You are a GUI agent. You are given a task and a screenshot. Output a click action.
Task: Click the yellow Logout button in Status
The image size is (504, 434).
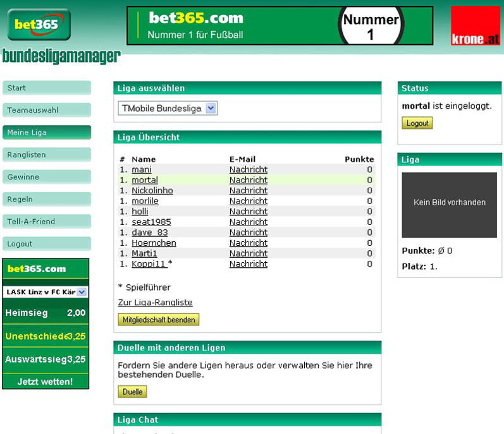[417, 123]
